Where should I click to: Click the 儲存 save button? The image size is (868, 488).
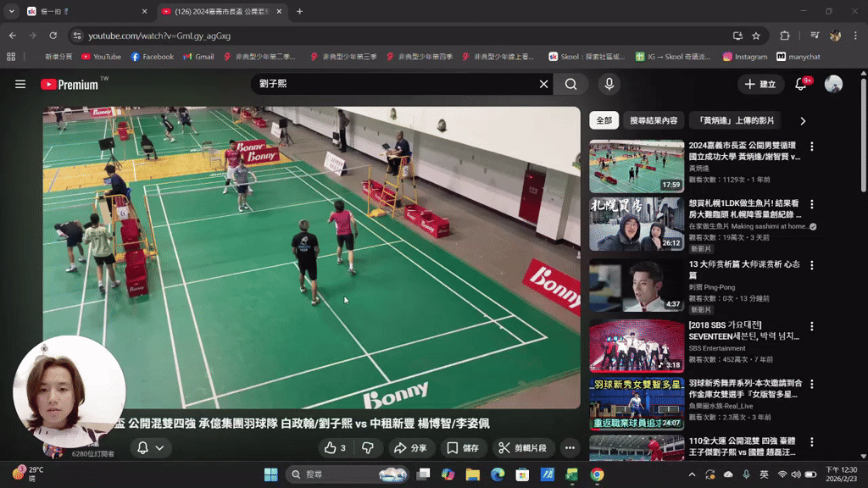point(464,447)
